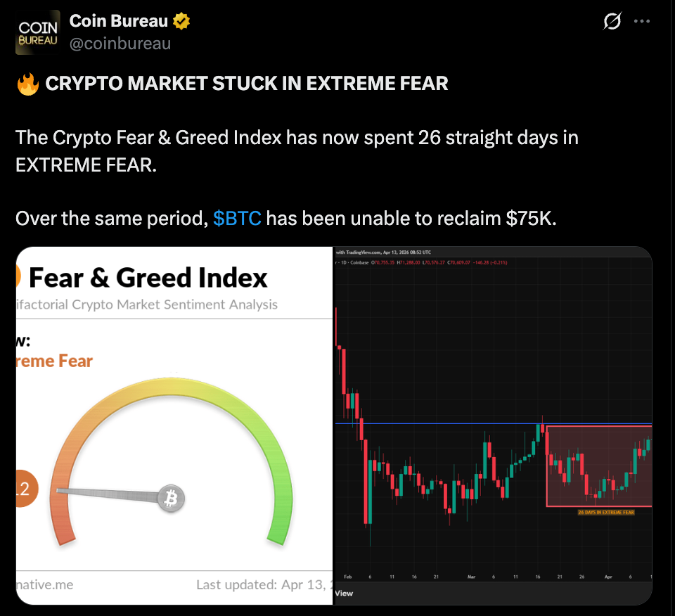675x616 pixels.
Task: Open the @coinbureau handle link
Action: 120,44
